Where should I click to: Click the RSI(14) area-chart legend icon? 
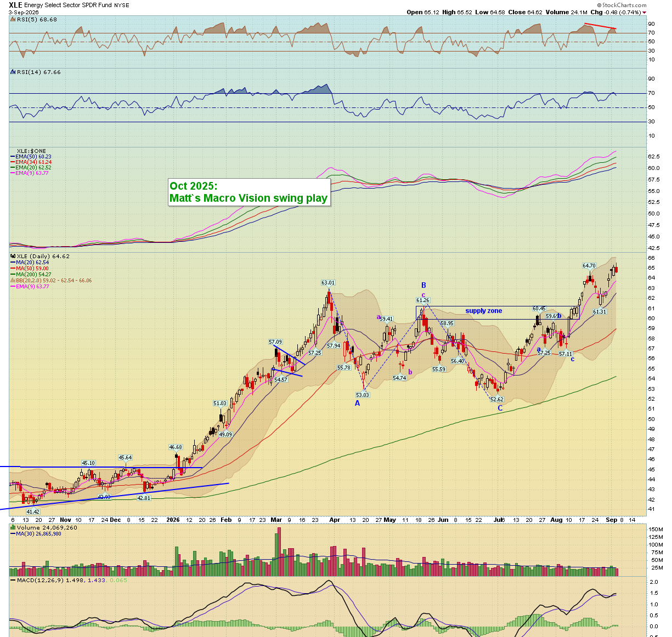13,72
